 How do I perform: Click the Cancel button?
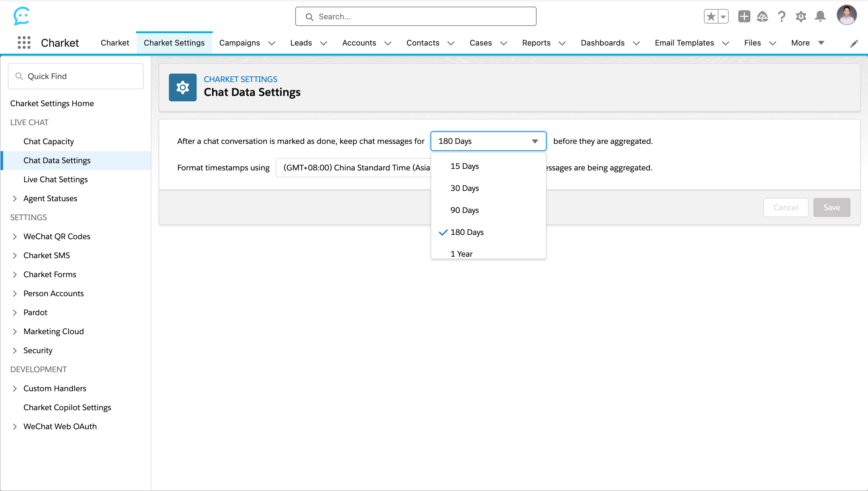(785, 207)
